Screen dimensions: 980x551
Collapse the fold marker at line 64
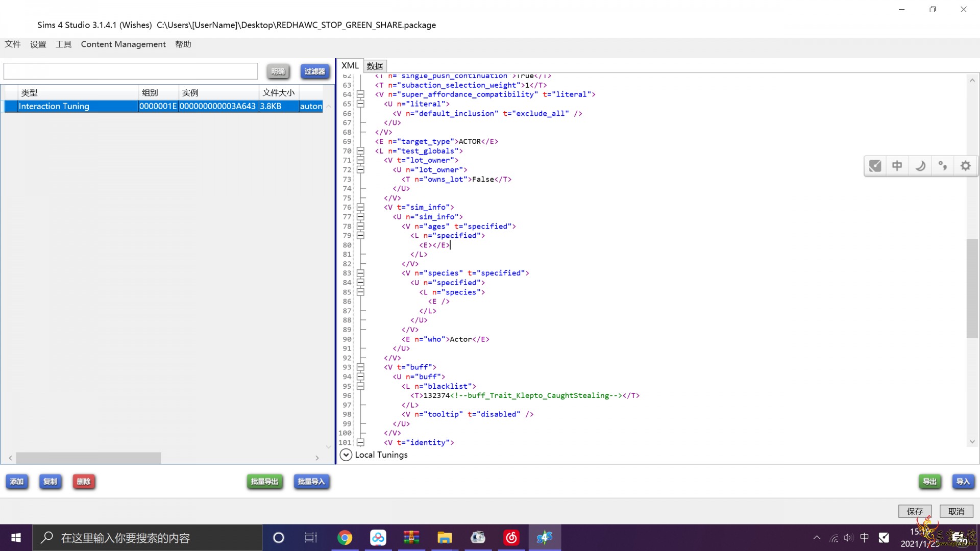(x=360, y=94)
